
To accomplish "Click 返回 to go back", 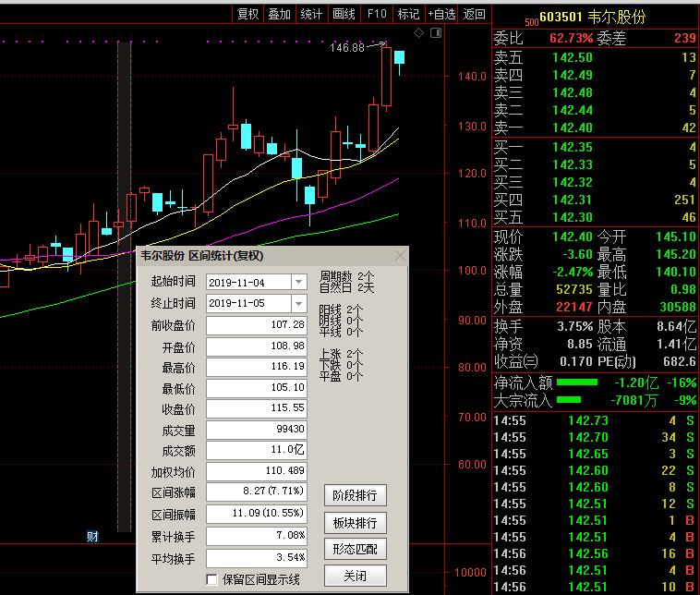I will click(x=474, y=14).
